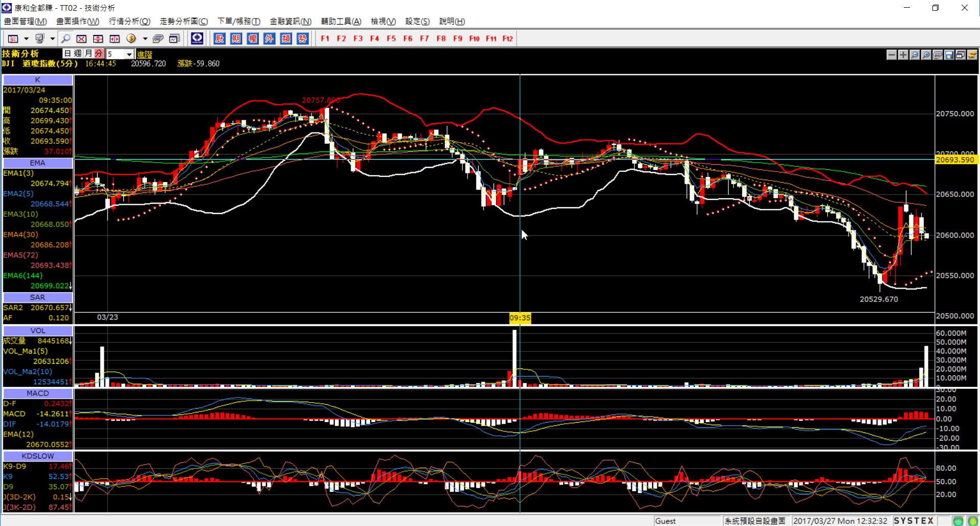The height and width of the screenshot is (526, 980).
Task: Click the 勢 trend category button
Action: (x=302, y=38)
